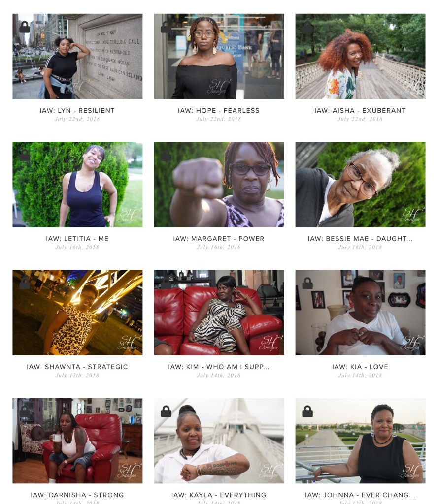This screenshot has width=438, height=504.
Task: Open the IAW: Hope - Fearless title link
Action: [219, 111]
